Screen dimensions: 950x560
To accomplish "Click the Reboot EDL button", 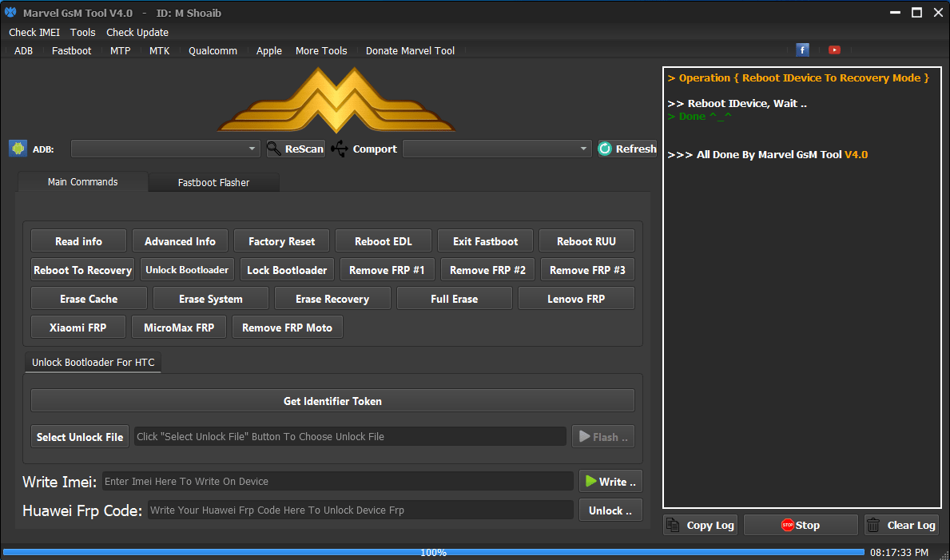I will click(384, 240).
